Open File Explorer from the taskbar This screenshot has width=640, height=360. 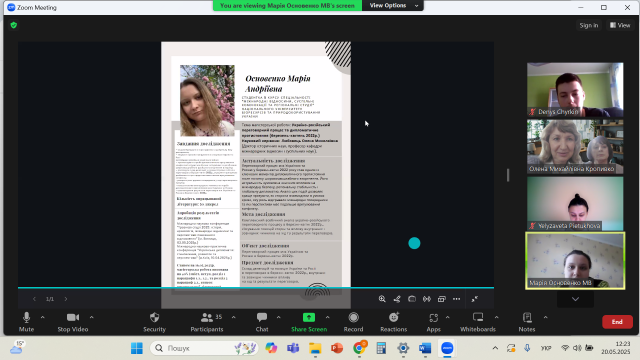coord(315,348)
